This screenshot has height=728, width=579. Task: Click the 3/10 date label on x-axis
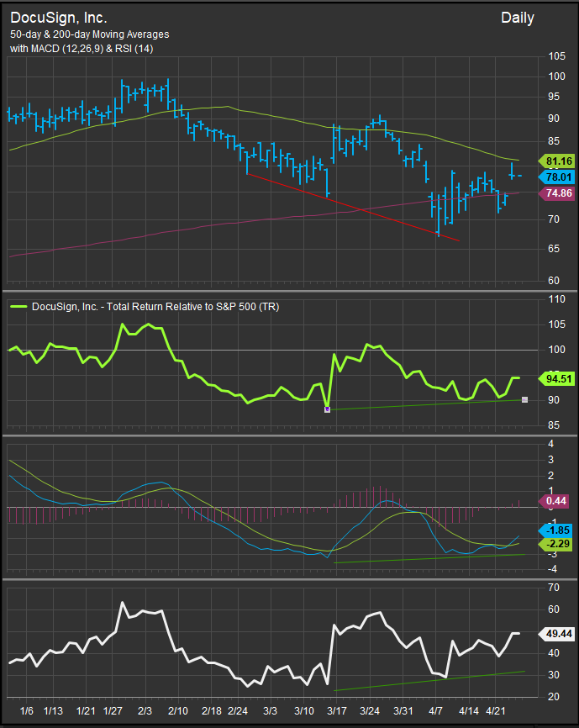click(x=304, y=711)
